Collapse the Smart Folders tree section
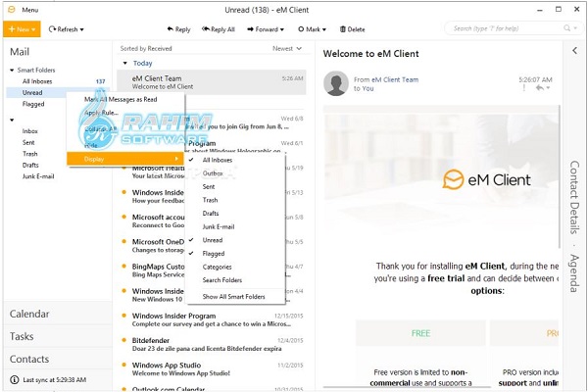The width and height of the screenshot is (588, 392). pos(12,71)
